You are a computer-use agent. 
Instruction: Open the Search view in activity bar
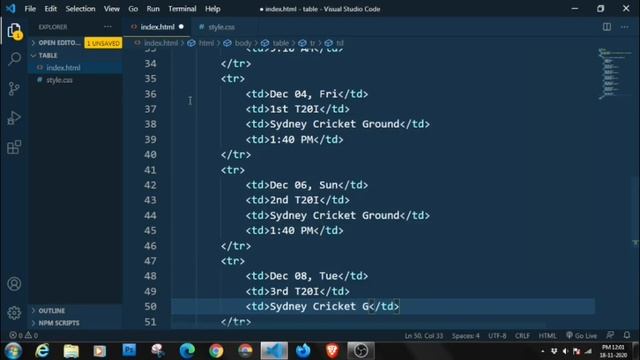(x=14, y=59)
